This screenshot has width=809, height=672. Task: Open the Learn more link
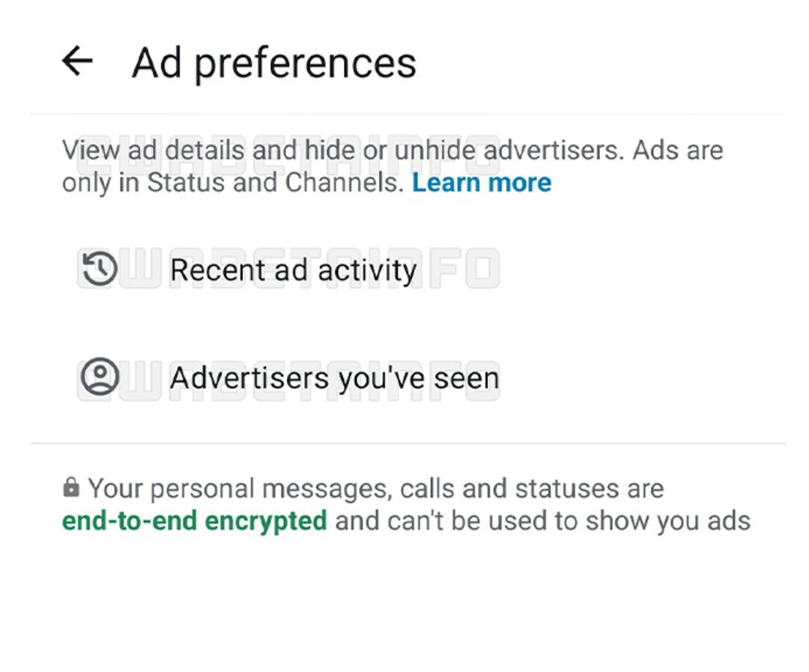tap(482, 182)
